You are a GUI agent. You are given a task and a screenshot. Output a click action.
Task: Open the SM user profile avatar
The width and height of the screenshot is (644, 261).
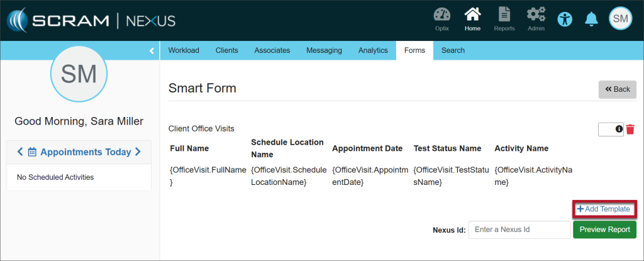click(x=620, y=19)
